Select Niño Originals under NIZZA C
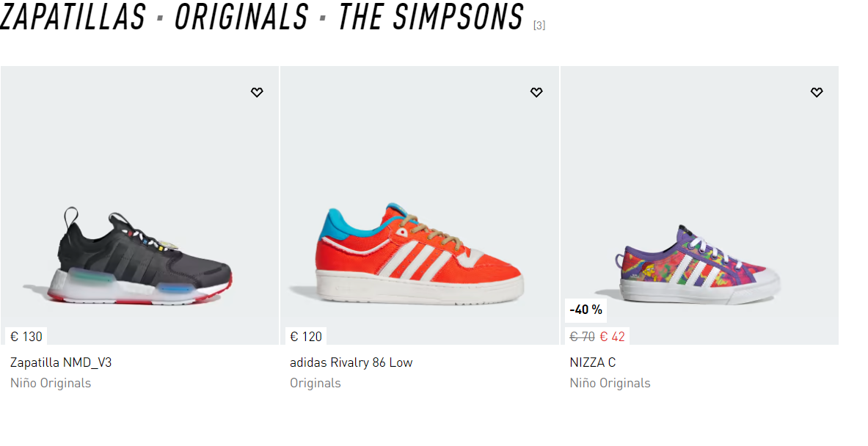The image size is (868, 446). click(x=610, y=383)
